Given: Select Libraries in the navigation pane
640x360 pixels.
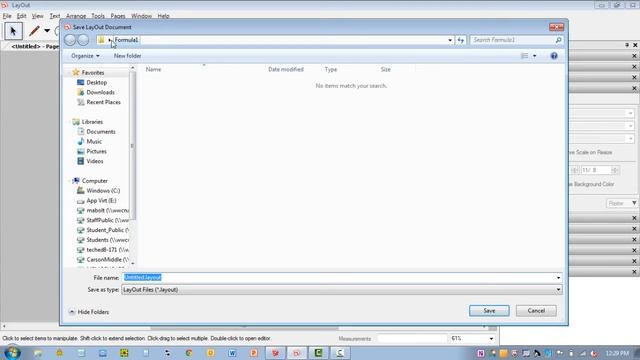Looking at the screenshot, I should [x=92, y=122].
